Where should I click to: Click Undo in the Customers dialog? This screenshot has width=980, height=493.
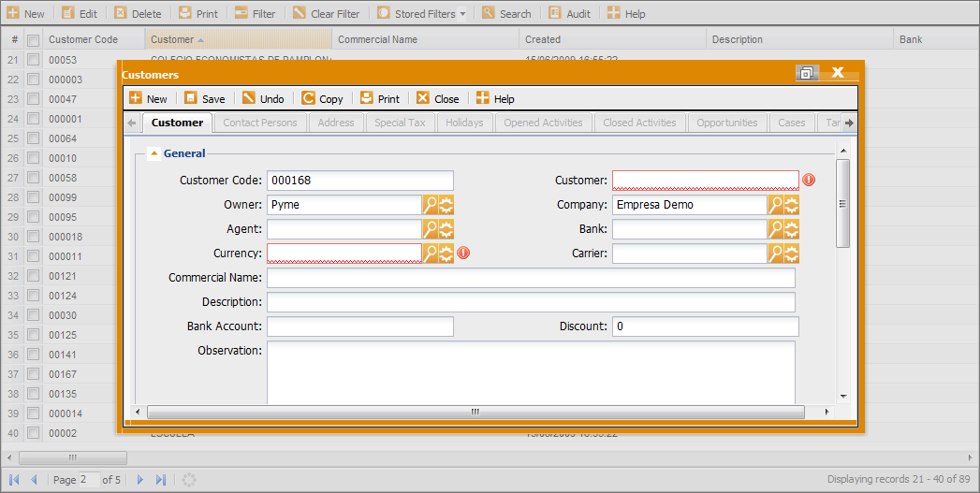pyautogui.click(x=263, y=99)
